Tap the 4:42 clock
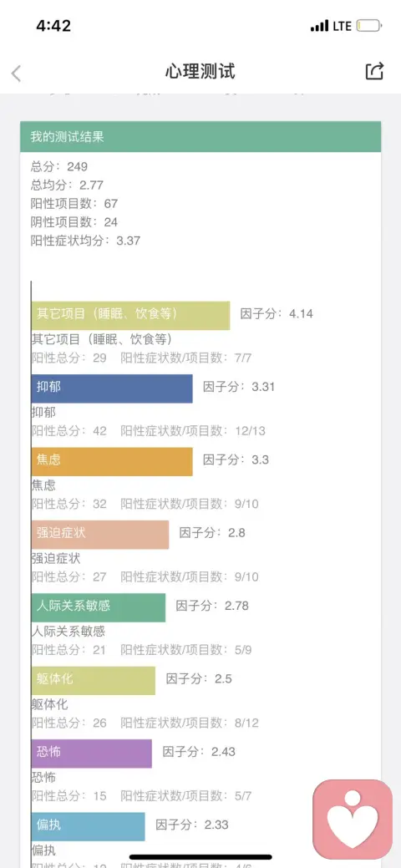The image size is (401, 868). [53, 25]
